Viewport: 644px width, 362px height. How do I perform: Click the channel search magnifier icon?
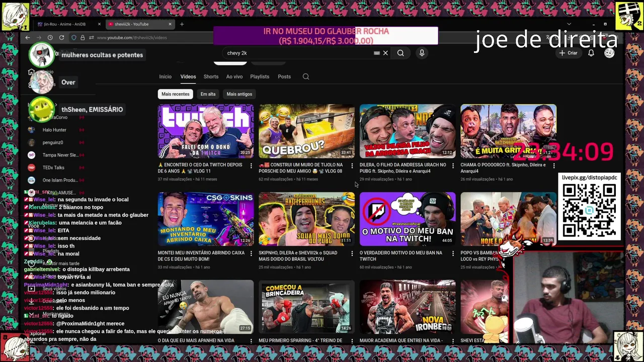(x=306, y=76)
